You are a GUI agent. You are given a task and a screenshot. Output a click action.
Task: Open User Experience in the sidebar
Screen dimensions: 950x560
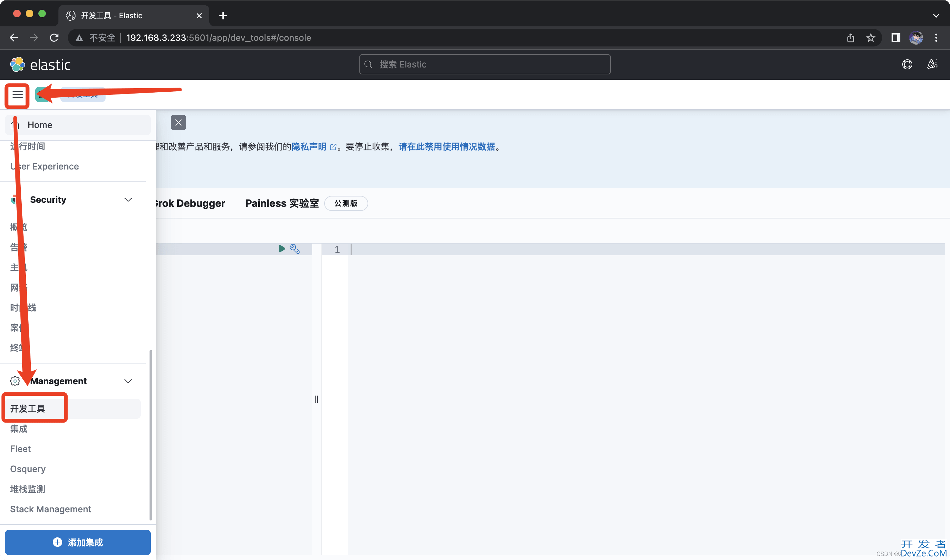(x=45, y=166)
